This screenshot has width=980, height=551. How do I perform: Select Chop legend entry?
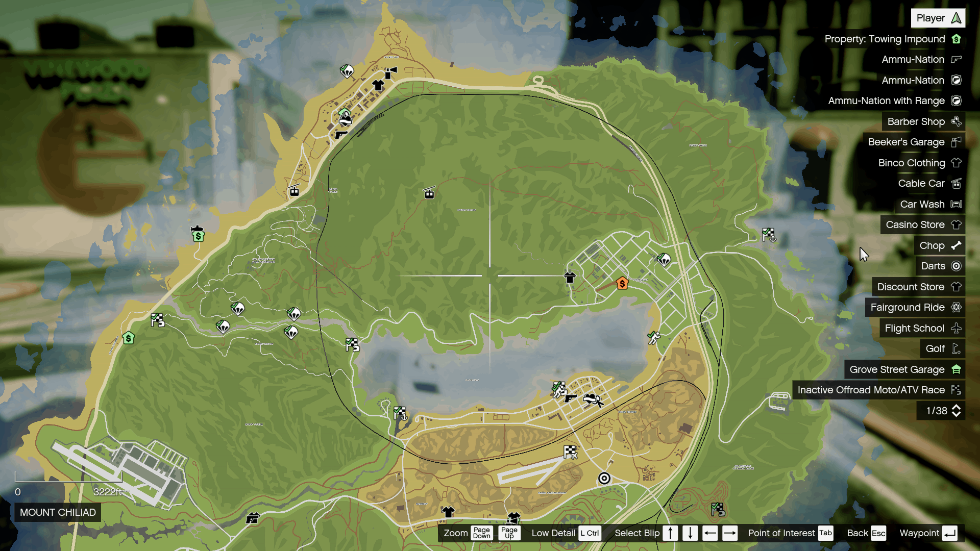940,245
